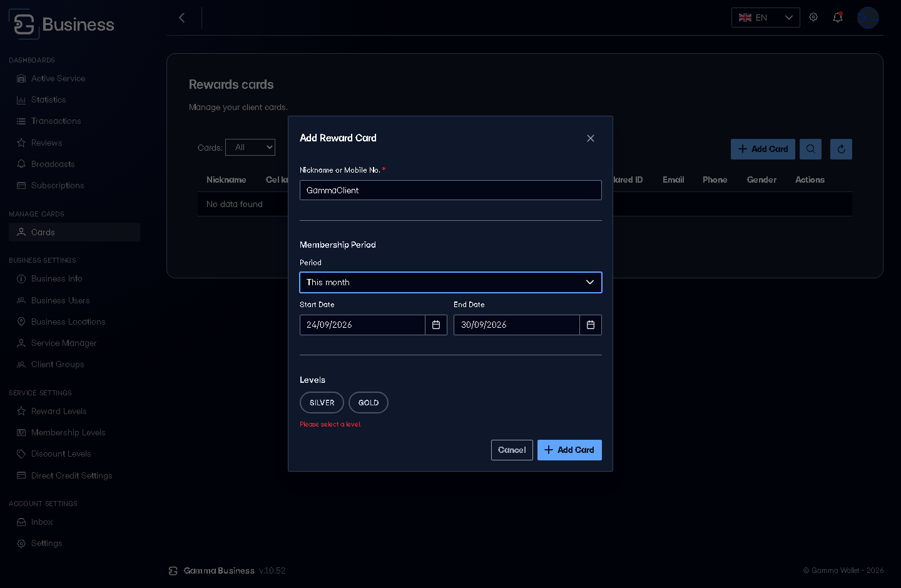Open the Start Date calendar picker
Screen dimensions: 901x588
[x=436, y=325]
